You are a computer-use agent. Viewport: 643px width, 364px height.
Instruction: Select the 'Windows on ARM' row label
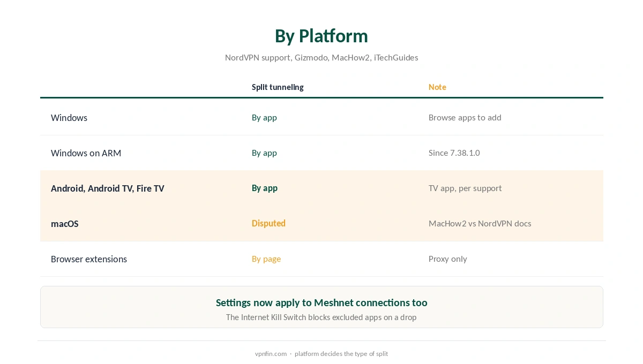[x=86, y=153]
